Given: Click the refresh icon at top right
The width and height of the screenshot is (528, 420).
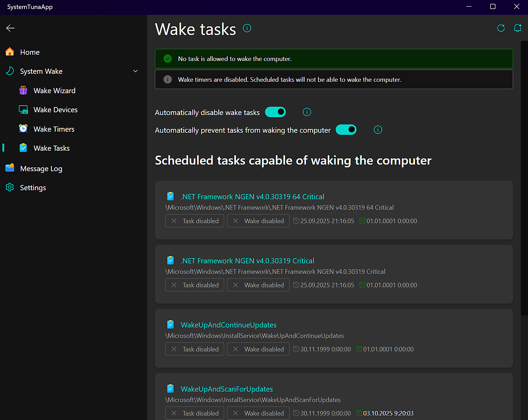Looking at the screenshot, I should click(501, 28).
